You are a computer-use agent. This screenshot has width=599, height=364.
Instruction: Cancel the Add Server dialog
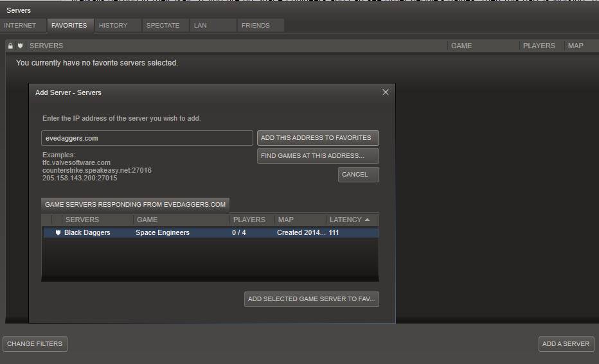(x=359, y=175)
